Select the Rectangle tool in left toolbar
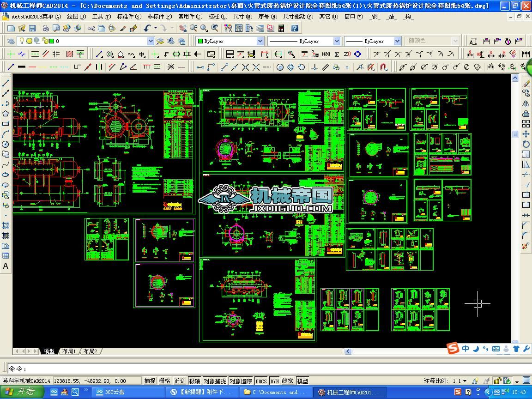Viewport: 532px width, 399px height. click(x=6, y=124)
